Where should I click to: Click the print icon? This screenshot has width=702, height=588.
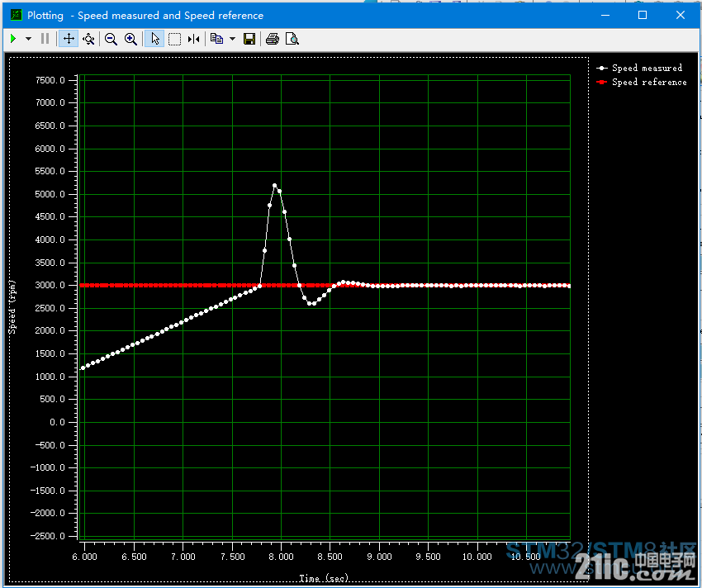(x=273, y=39)
